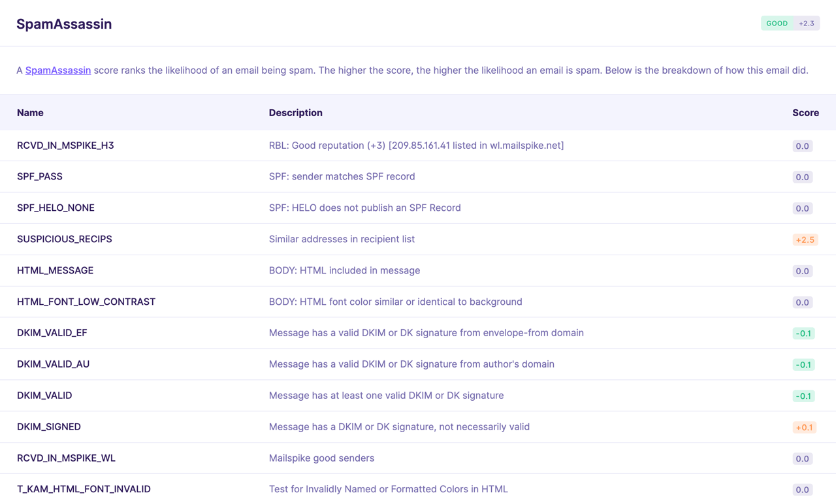The image size is (836, 504).
Task: Click the 'signature from envelope-from domain' description
Action: (x=426, y=332)
